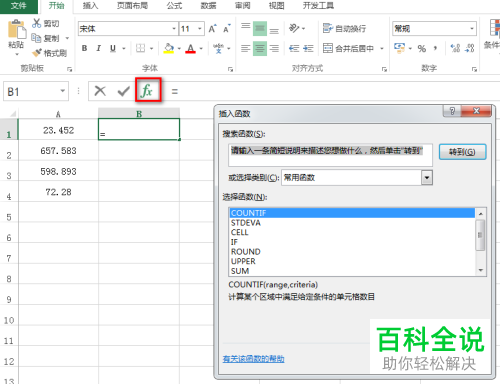Click the accounting number format icon
500x384 pixels.
point(399,48)
